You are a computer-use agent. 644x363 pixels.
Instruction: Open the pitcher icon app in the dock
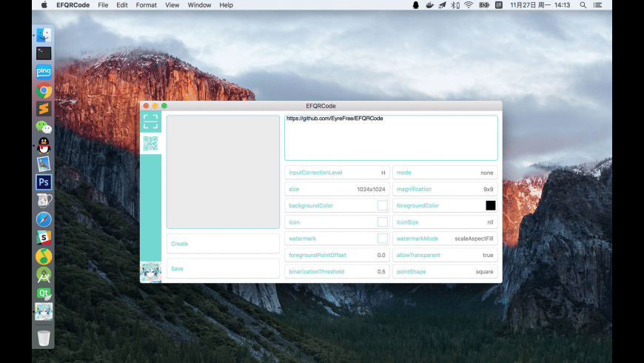pos(44,201)
